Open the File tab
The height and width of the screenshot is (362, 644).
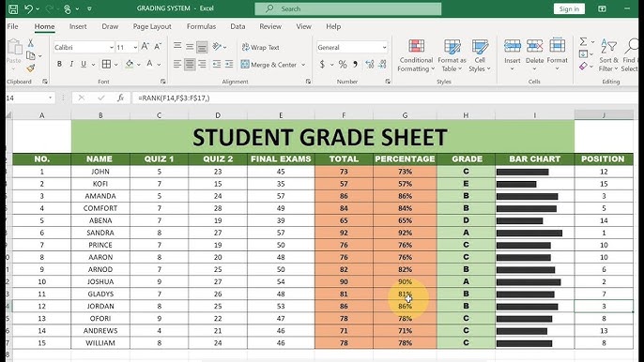tap(13, 26)
